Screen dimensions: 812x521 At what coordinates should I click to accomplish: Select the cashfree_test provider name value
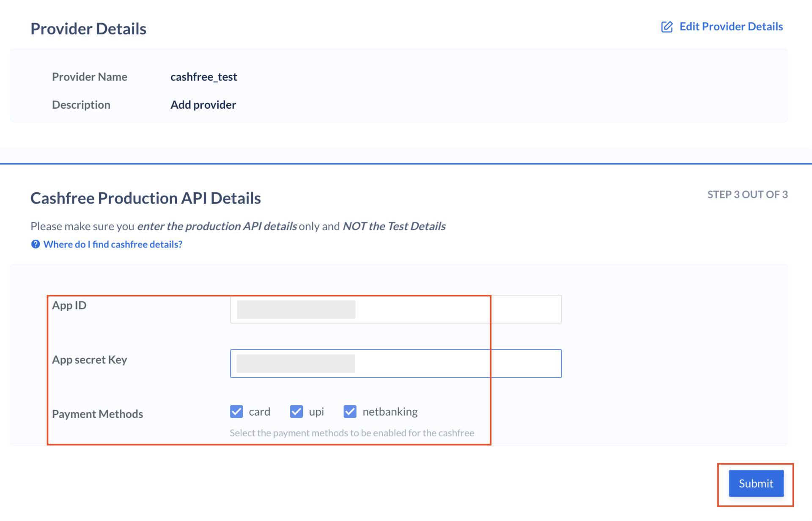coord(203,77)
